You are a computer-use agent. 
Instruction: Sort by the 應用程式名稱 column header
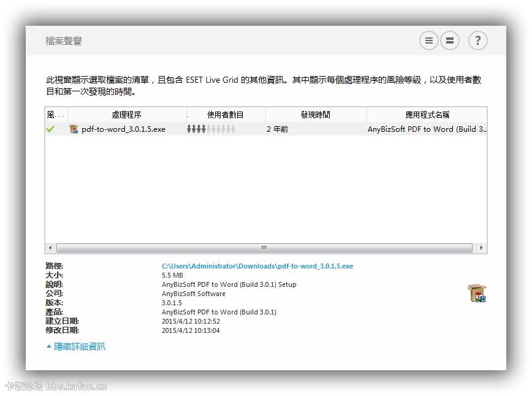tap(427, 115)
